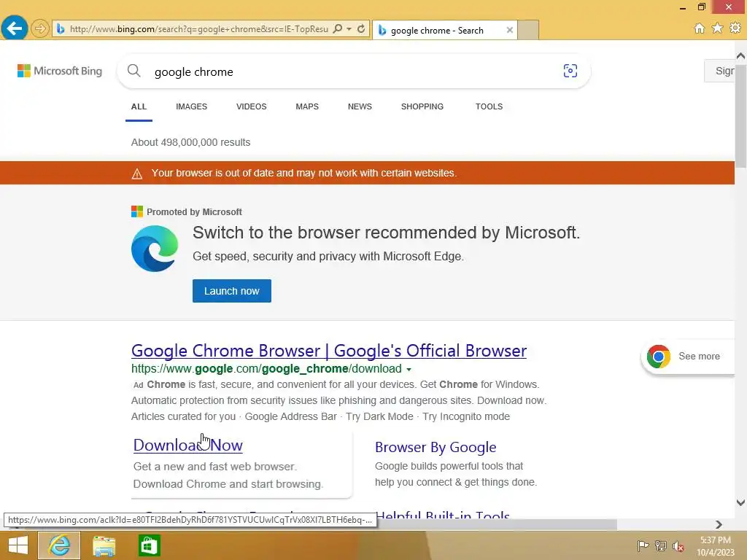Image resolution: width=747 pixels, height=560 pixels.
Task: Click the muted volume tray icon
Action: pyautogui.click(x=678, y=545)
